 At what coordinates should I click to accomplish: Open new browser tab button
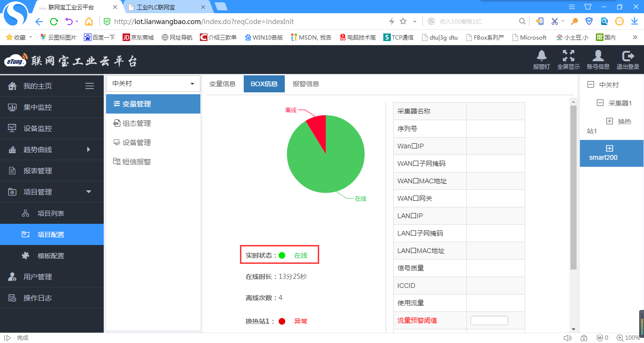point(221,7)
